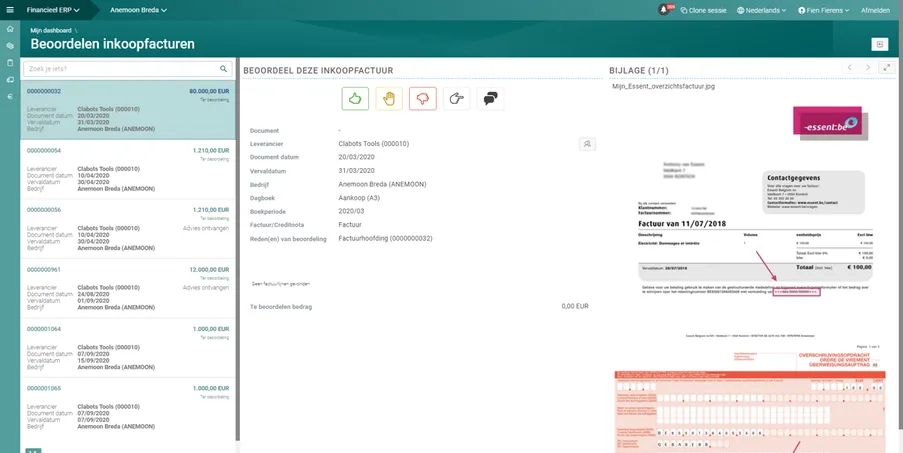Click the Afmelden logout link
Viewport: 903px width, 453px height.
pyautogui.click(x=875, y=10)
